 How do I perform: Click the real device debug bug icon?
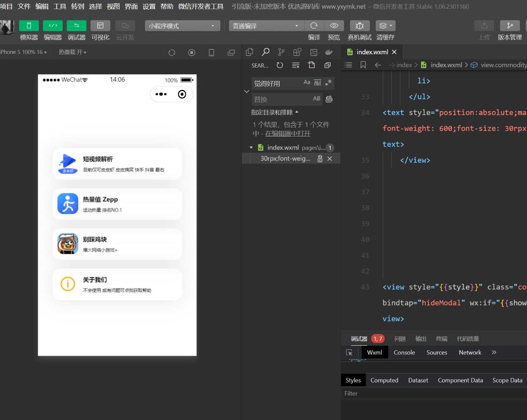click(x=359, y=26)
